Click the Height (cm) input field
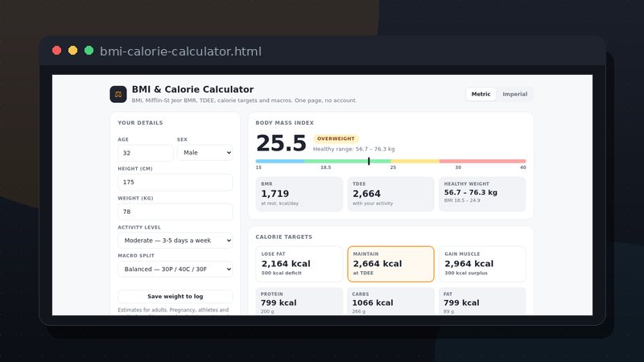This screenshot has width=644, height=362. pos(175,183)
